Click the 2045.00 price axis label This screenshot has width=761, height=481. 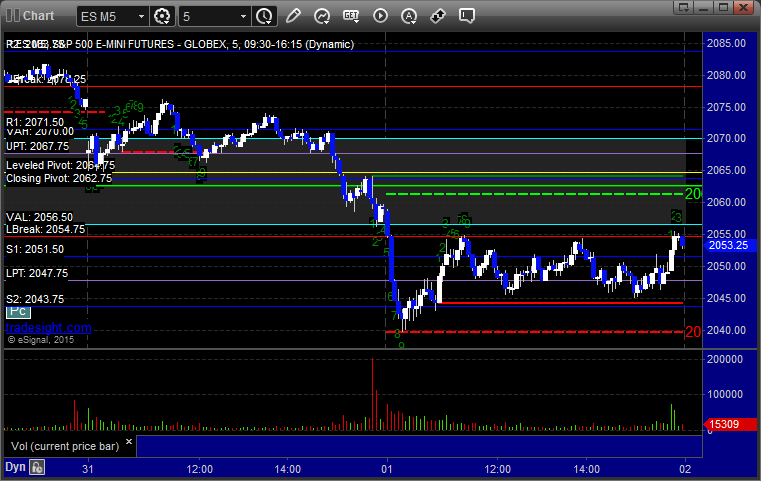coord(726,298)
